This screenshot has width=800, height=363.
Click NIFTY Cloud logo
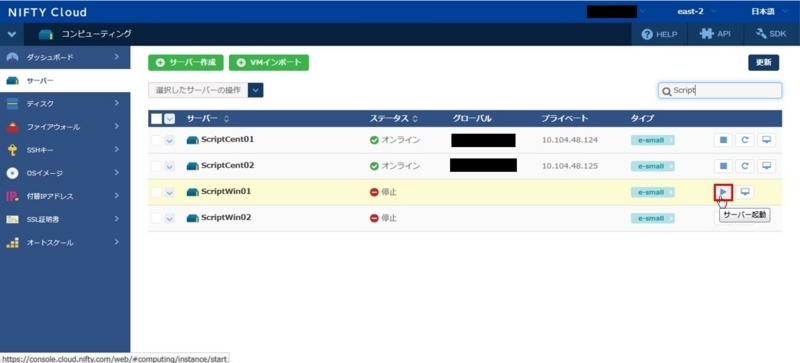point(47,12)
